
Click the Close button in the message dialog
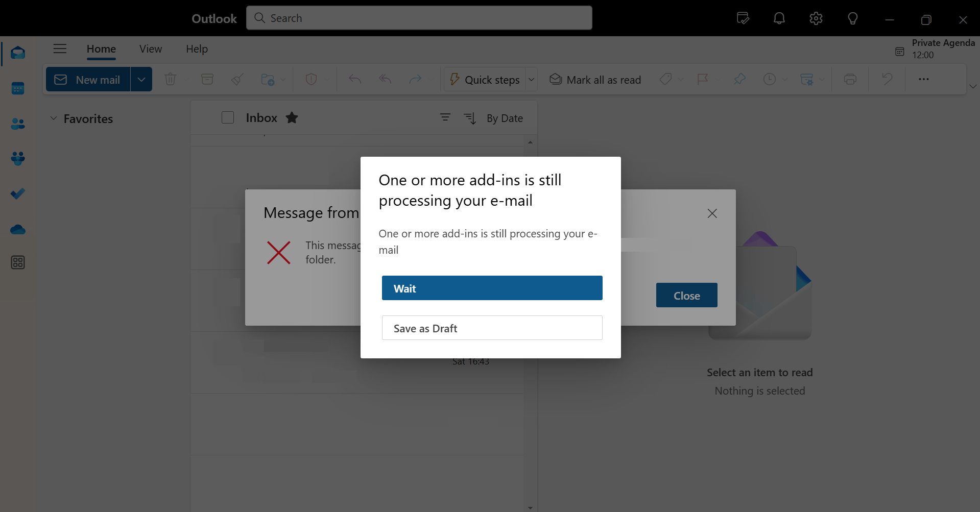[x=686, y=295]
